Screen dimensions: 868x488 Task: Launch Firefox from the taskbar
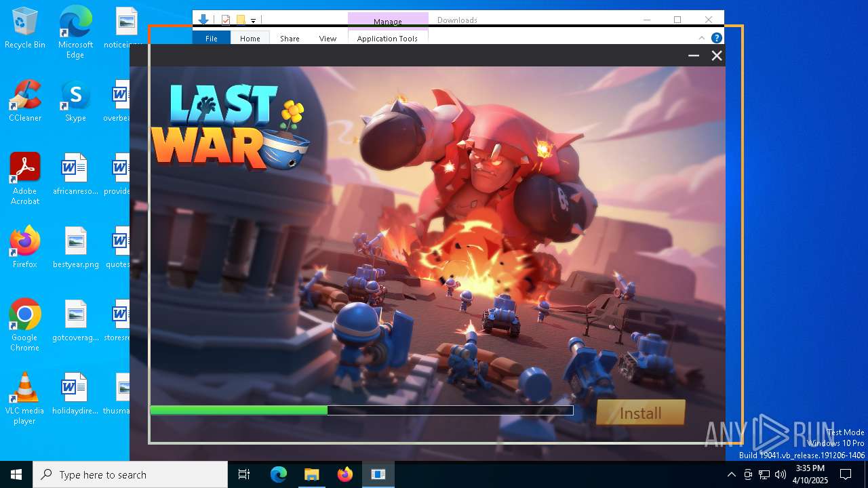(345, 474)
